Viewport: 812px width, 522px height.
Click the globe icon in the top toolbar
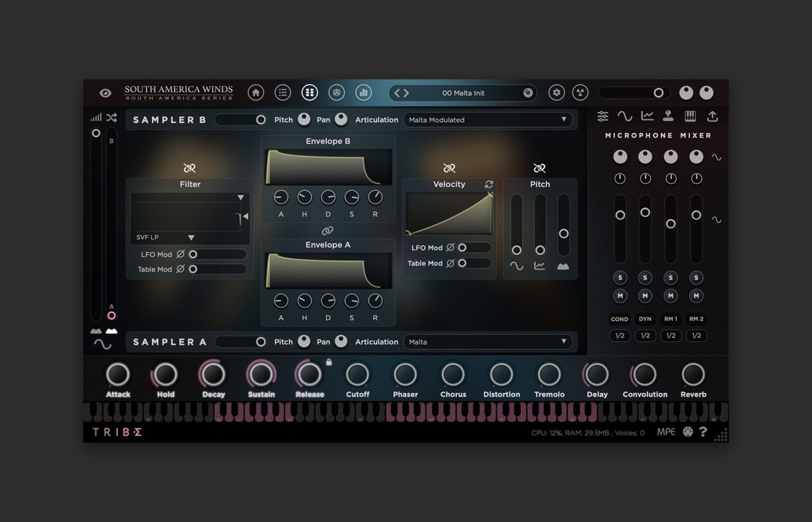(337, 93)
